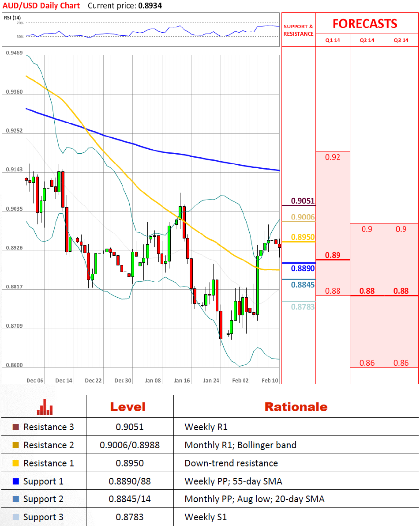The image size is (420, 526).
Task: Click 'Monthly R1; Bollinger band' rationale
Action: click(x=240, y=445)
